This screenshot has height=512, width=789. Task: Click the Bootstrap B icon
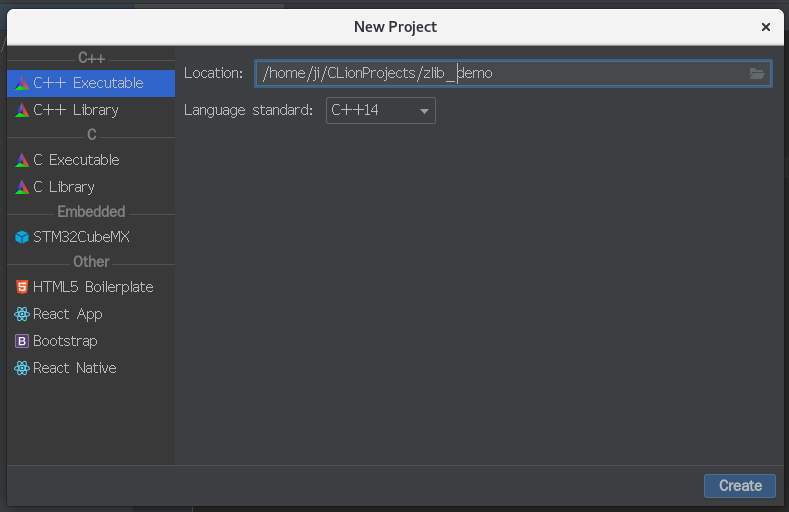22,341
